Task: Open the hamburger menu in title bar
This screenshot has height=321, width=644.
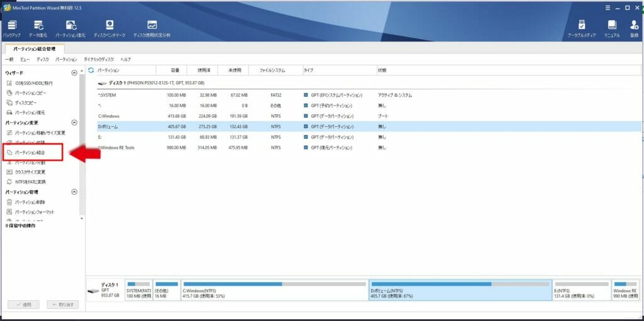Action: click(x=608, y=8)
